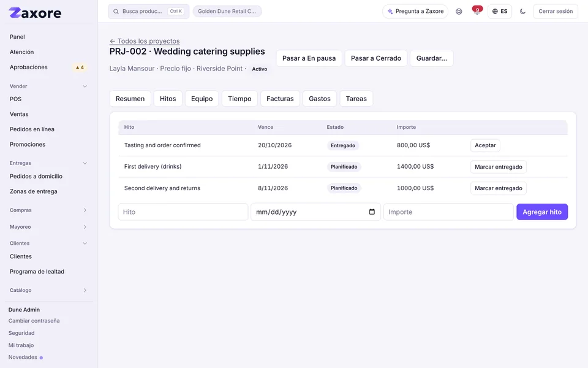Open Aprobaciones in the sidebar
This screenshot has width=588, height=368.
48,67
